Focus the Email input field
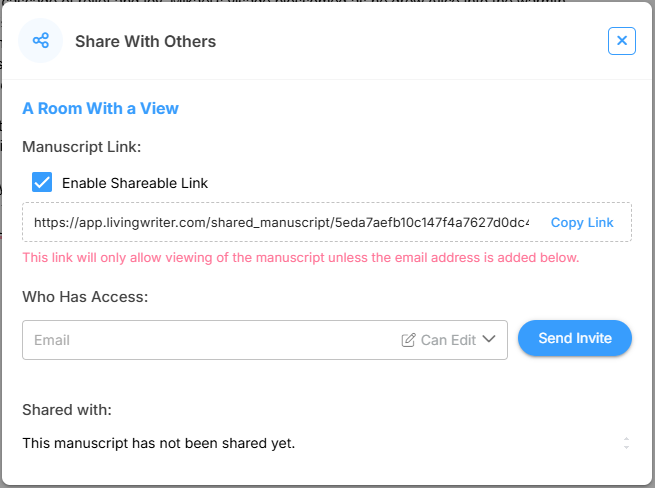 point(200,340)
